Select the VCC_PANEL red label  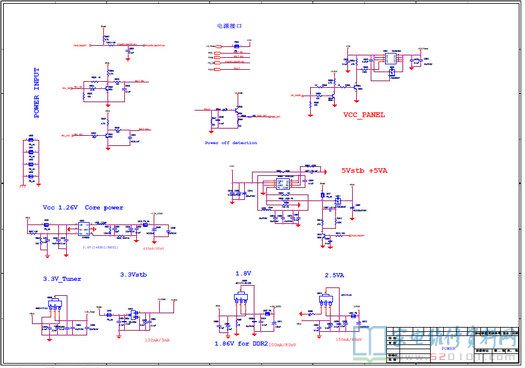[x=364, y=115]
